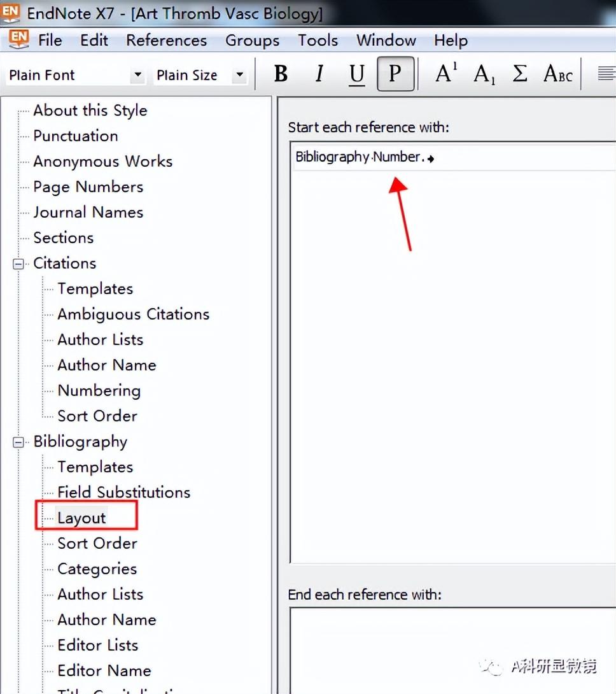Collapse the Citations tree node
Screen dimensions: 616x694
pyautogui.click(x=18, y=264)
